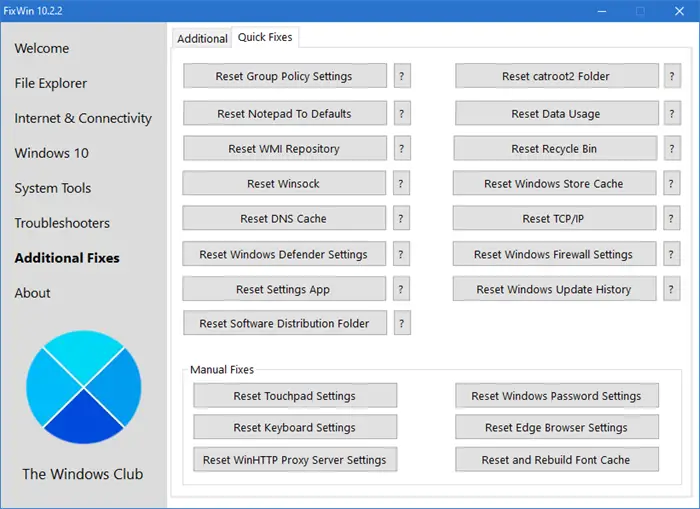
Task: Click Reset Touchpad Settings manual fix
Action: coord(295,396)
